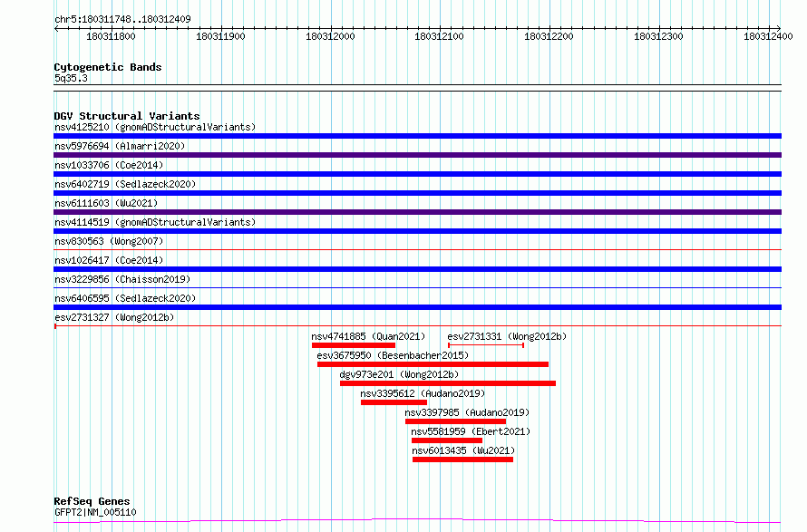This screenshot has height=532, width=807.
Task: Open the nsv1026417 (Coe2014) variant label
Action: click(109, 260)
